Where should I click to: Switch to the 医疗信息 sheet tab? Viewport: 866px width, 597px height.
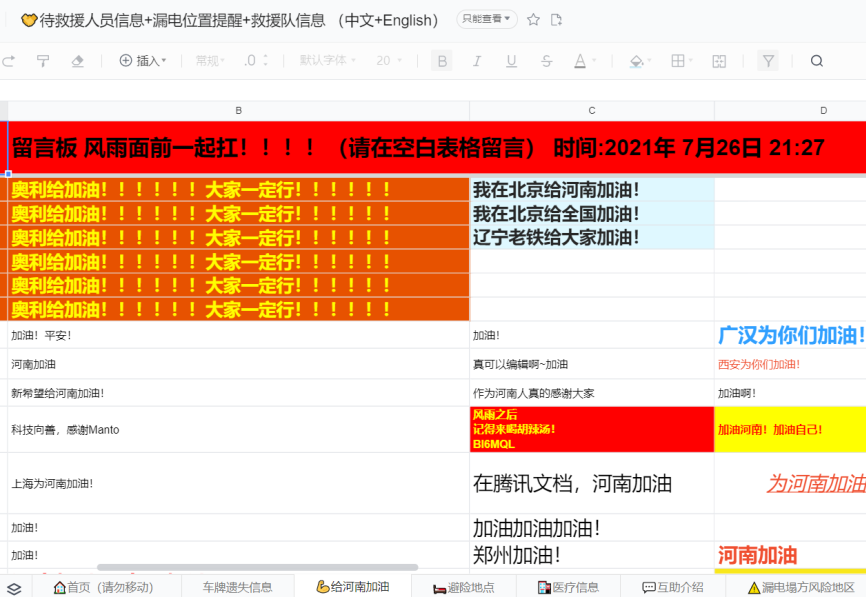click(568, 587)
